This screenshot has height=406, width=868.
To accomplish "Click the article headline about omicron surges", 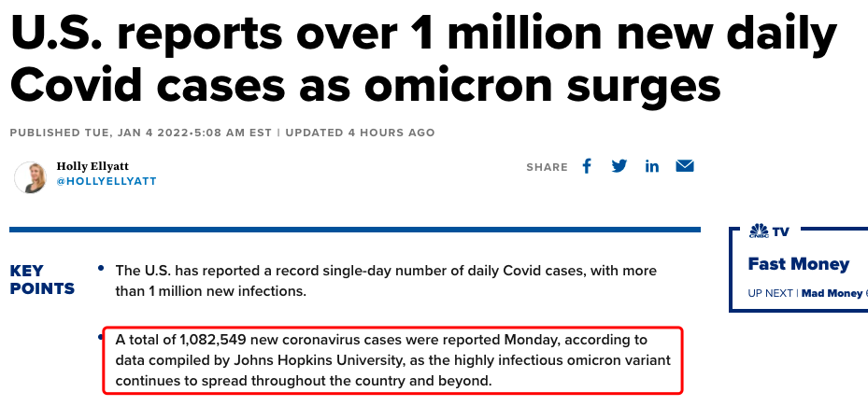I will (x=423, y=59).
